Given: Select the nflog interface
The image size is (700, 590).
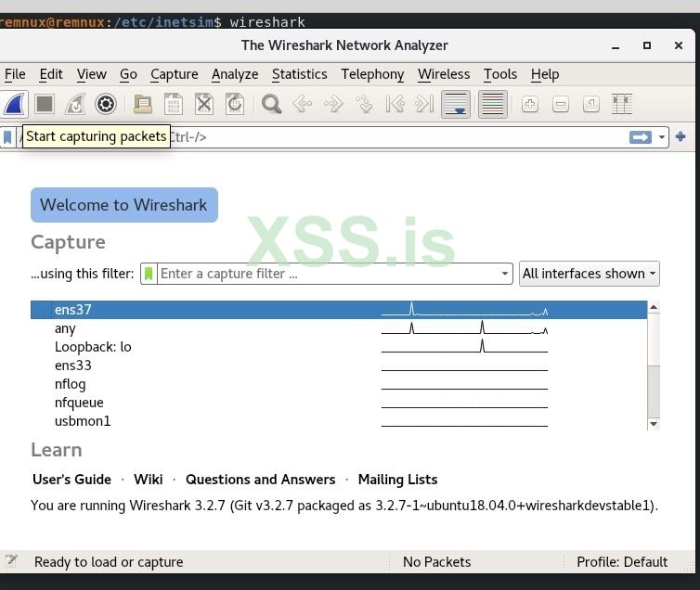Looking at the screenshot, I should 339,383.
